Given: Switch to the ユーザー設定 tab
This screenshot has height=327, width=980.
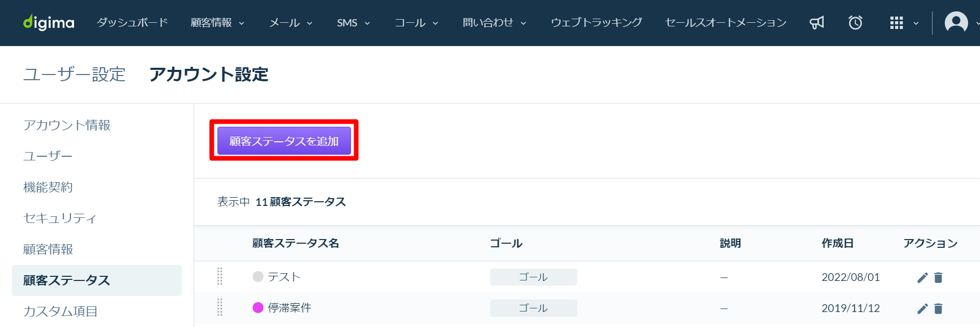Looking at the screenshot, I should [75, 75].
